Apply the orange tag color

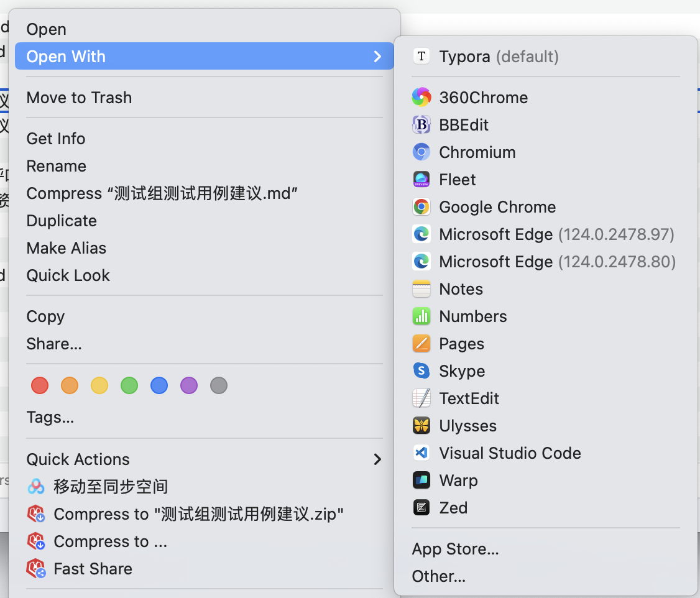coord(70,385)
